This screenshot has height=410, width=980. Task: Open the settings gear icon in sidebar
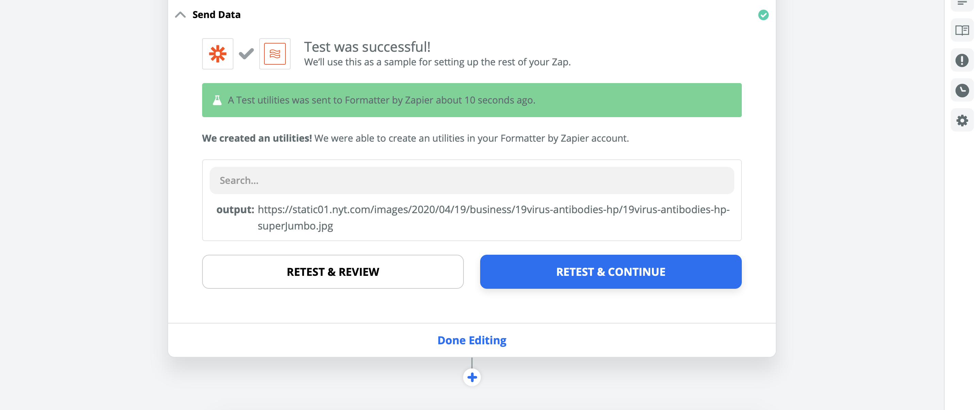click(x=962, y=121)
